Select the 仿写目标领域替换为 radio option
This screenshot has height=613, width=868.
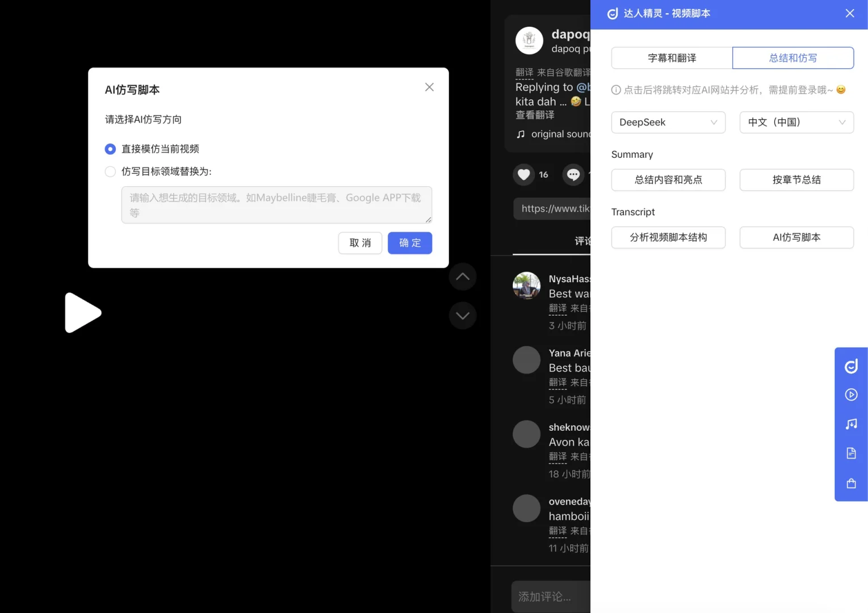pyautogui.click(x=110, y=171)
